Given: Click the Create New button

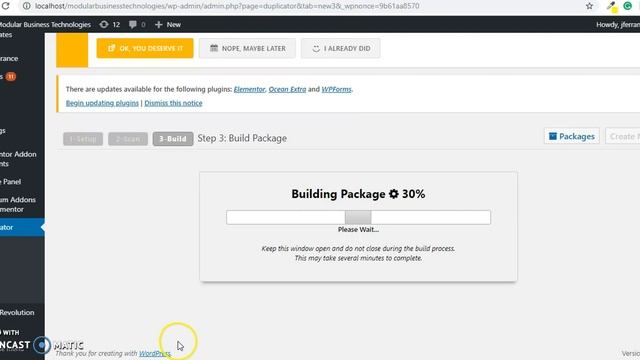Looking at the screenshot, I should coord(623,136).
